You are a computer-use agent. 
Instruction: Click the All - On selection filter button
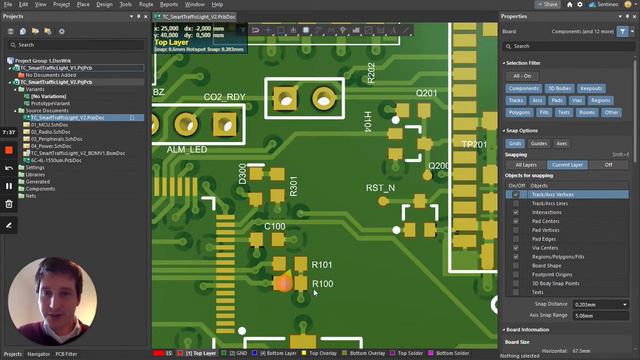pos(522,76)
